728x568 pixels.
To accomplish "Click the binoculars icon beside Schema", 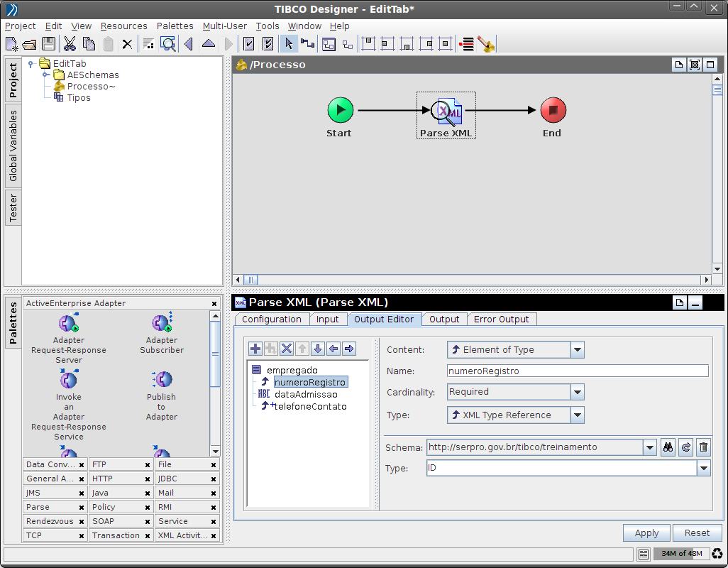I will tap(668, 447).
